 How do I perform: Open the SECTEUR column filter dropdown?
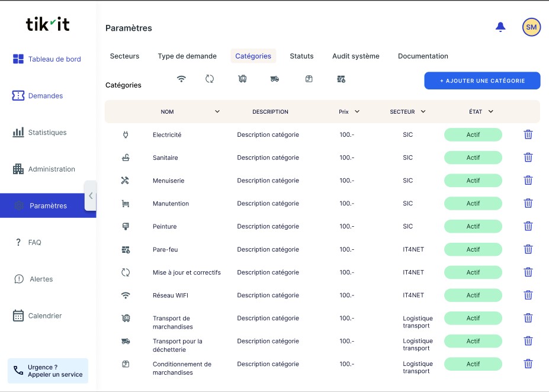point(423,111)
